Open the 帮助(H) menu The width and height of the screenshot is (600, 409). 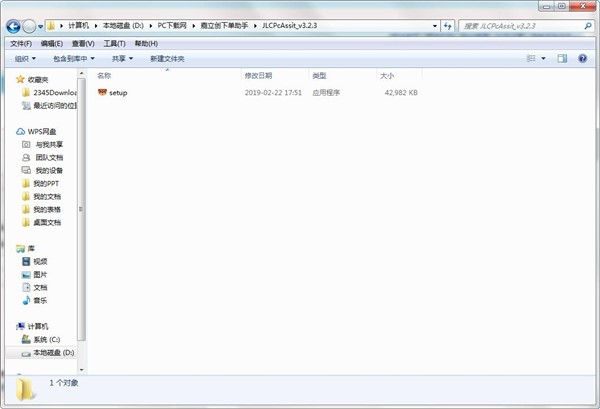pyautogui.click(x=146, y=44)
